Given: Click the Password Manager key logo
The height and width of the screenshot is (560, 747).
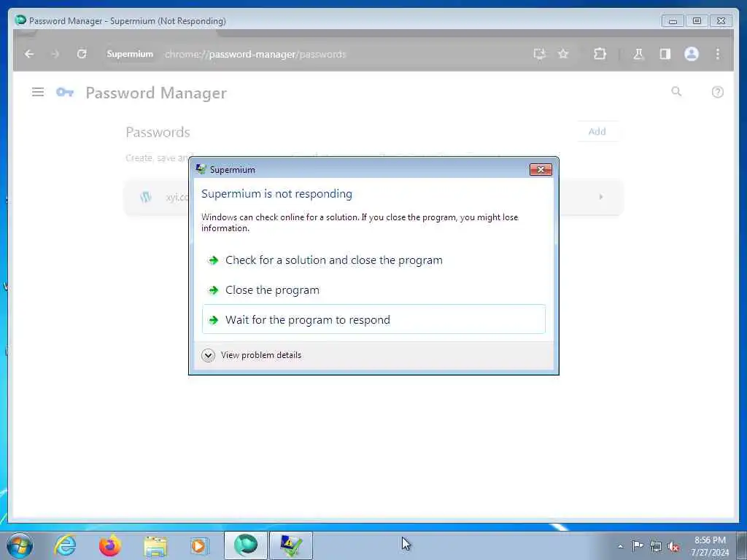Looking at the screenshot, I should pos(65,92).
